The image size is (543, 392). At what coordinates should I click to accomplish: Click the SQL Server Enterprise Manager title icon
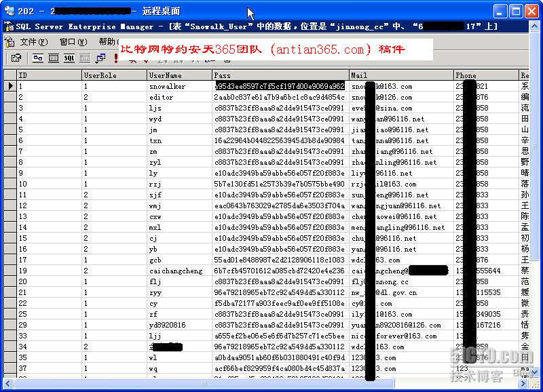tap(9, 26)
